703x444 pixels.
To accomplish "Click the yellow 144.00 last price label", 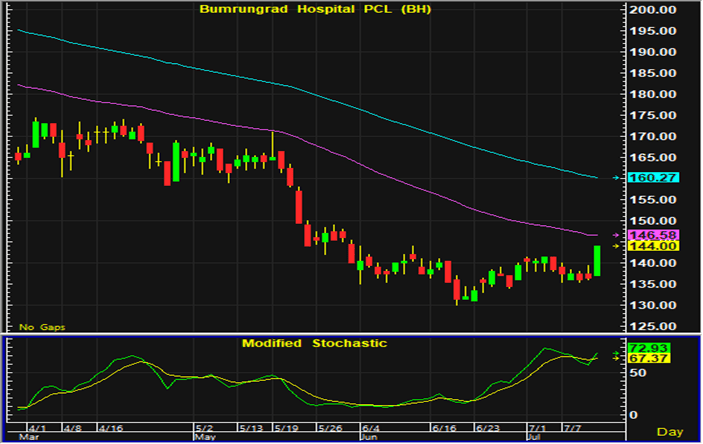I will point(636,246).
